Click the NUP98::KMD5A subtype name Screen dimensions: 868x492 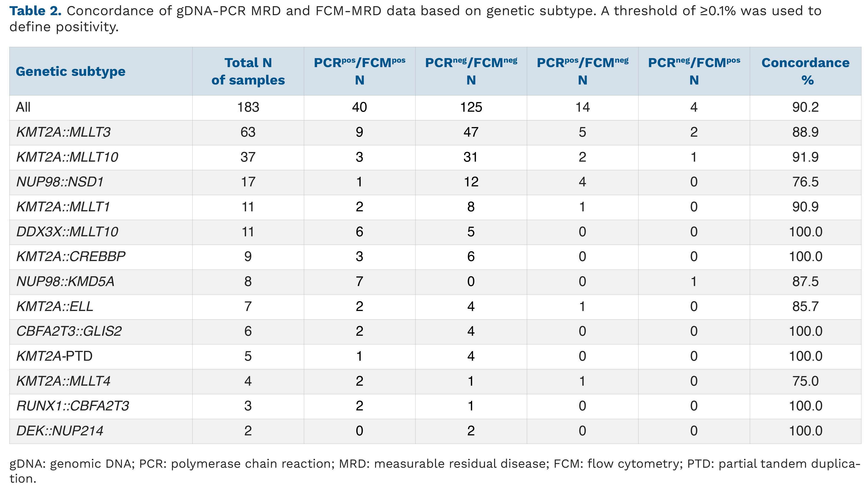coord(65,282)
